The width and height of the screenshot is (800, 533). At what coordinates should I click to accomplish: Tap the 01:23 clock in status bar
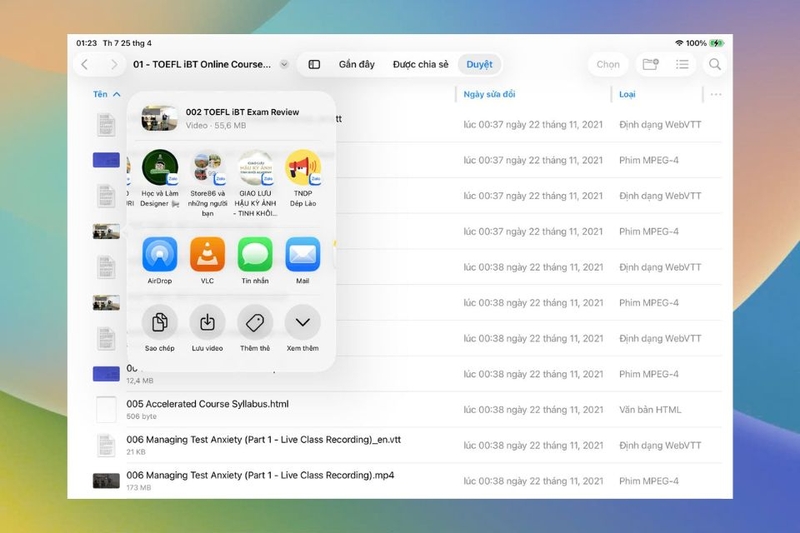pos(86,43)
